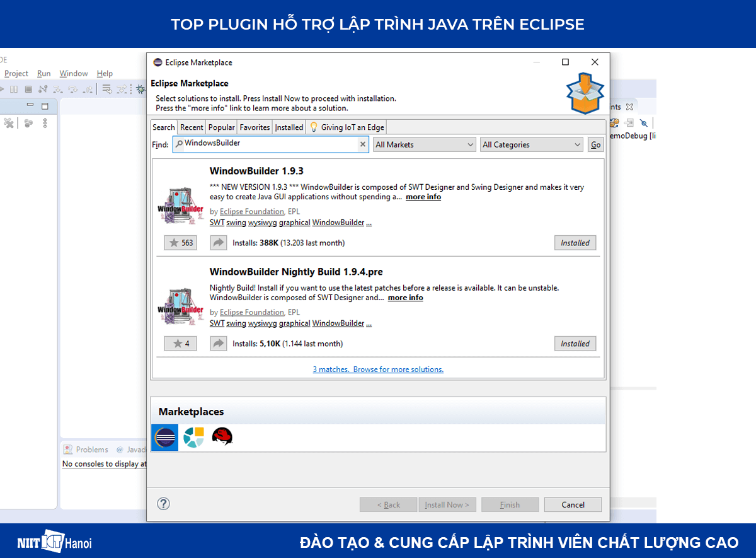The image size is (756, 558).
Task: Click the Step Over icon in debug toolbar
Action: point(72,90)
